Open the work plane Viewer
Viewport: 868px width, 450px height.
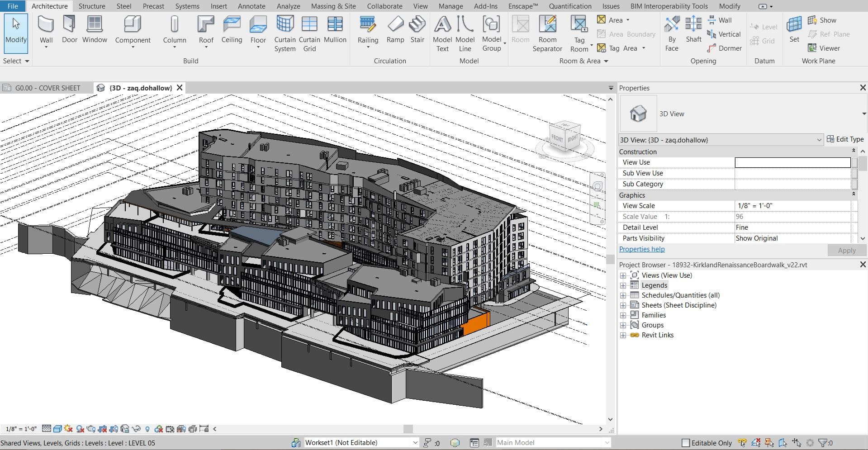824,48
